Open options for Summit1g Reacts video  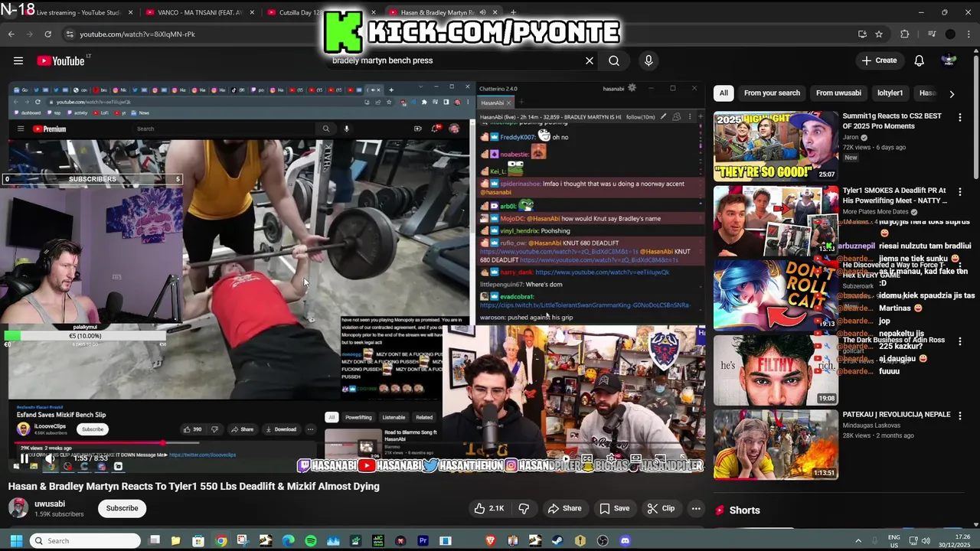click(x=959, y=117)
